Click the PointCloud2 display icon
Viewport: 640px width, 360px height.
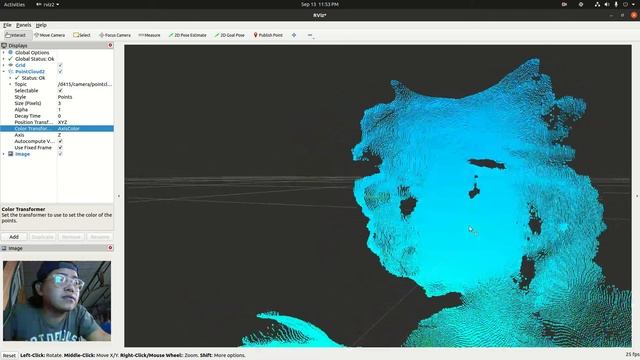click(11, 71)
